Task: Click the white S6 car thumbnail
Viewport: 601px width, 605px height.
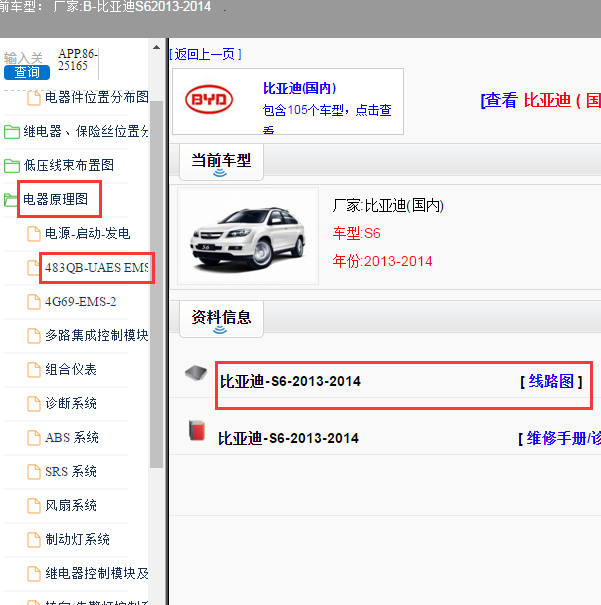Action: click(248, 236)
